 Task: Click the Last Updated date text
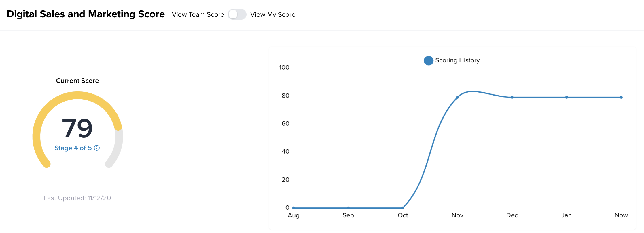[x=77, y=198]
